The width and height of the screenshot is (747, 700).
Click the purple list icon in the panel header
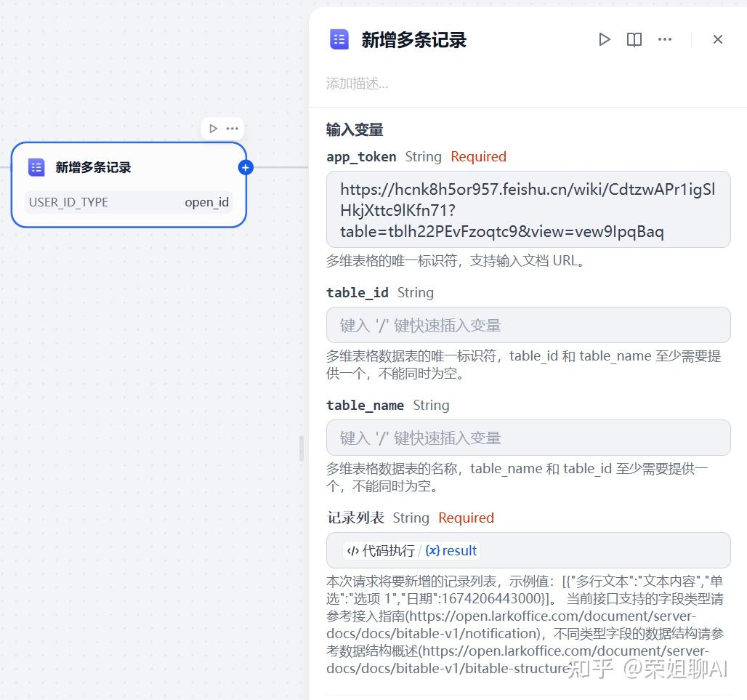pyautogui.click(x=339, y=39)
